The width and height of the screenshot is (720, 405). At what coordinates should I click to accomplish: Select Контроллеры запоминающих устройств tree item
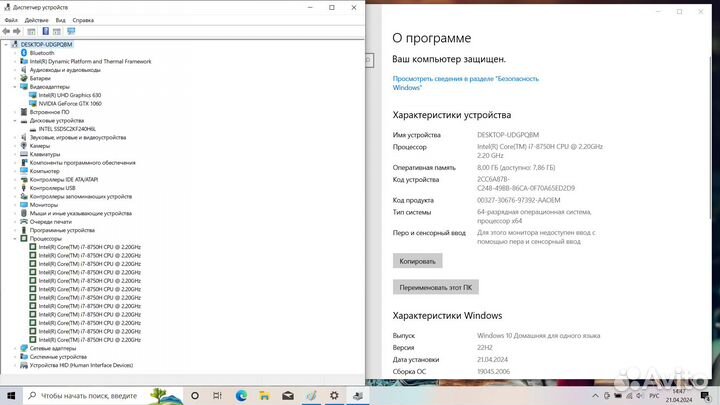click(x=81, y=197)
